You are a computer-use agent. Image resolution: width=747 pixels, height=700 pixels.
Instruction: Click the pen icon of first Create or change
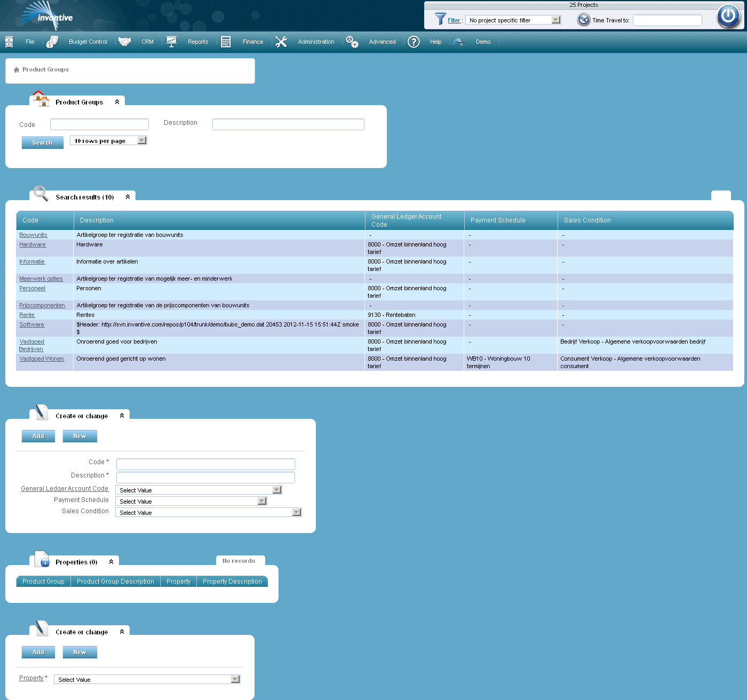[x=42, y=412]
